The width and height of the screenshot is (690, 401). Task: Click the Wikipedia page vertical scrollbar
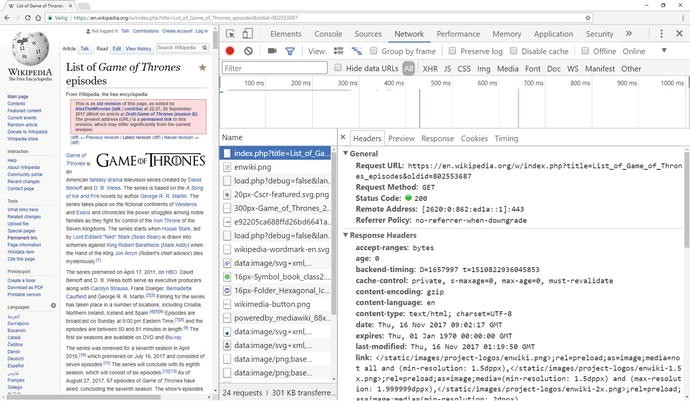pos(215,40)
